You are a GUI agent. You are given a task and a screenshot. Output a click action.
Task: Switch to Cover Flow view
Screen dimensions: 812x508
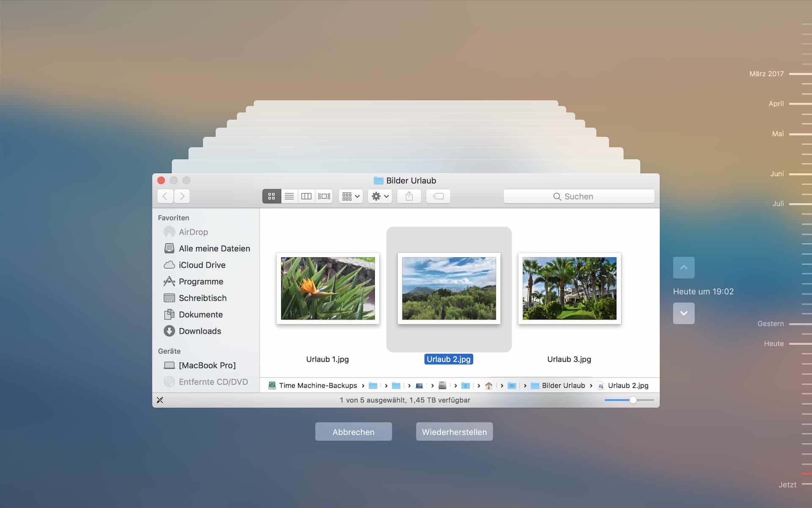tap(324, 196)
